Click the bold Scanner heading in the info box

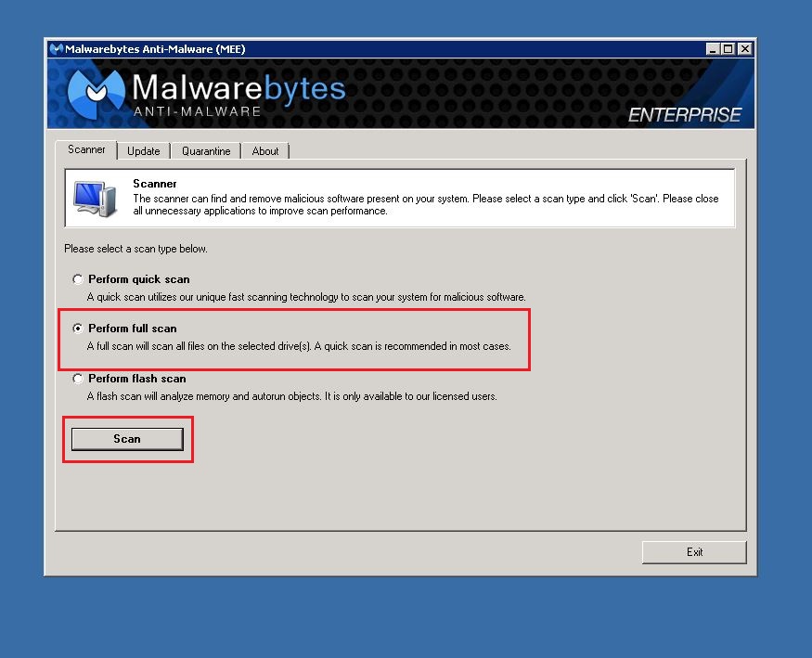pyautogui.click(x=155, y=184)
